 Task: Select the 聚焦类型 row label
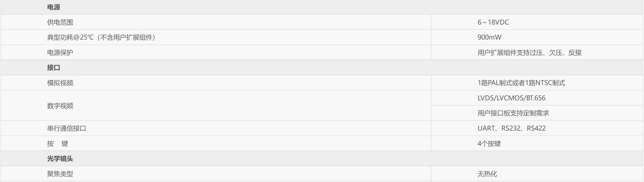(x=60, y=174)
